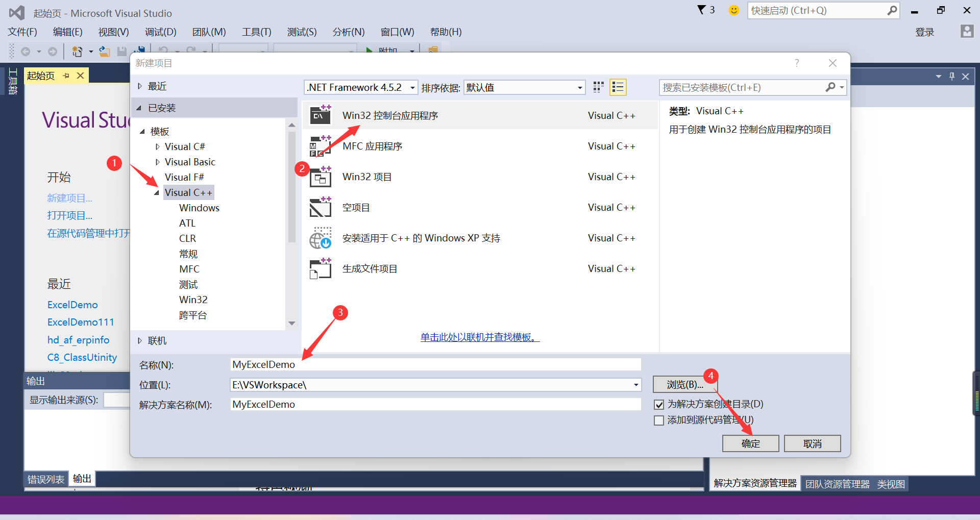Switch to the 错误列表 tab
This screenshot has height=520, width=980.
[46, 479]
